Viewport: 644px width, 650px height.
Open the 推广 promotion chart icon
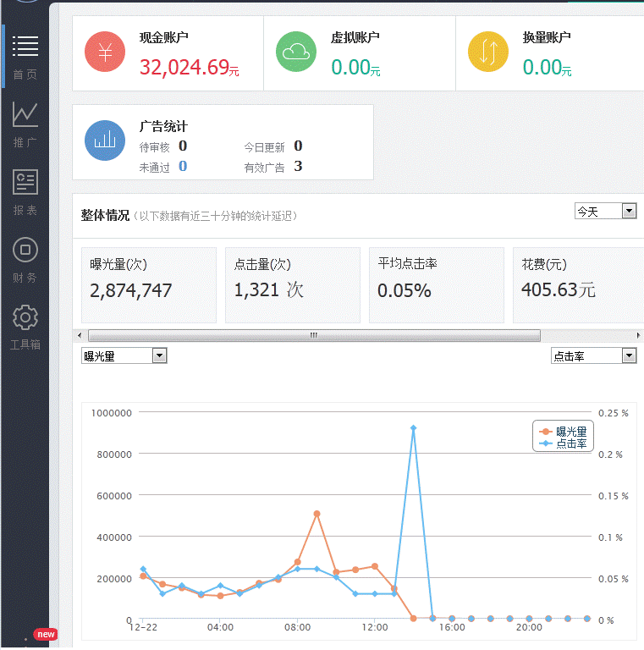(25, 114)
